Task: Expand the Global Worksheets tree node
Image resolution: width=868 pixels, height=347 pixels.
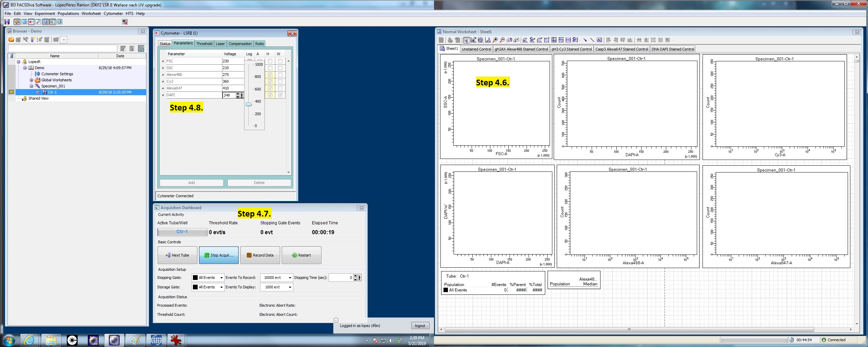Action: pyautogui.click(x=32, y=80)
